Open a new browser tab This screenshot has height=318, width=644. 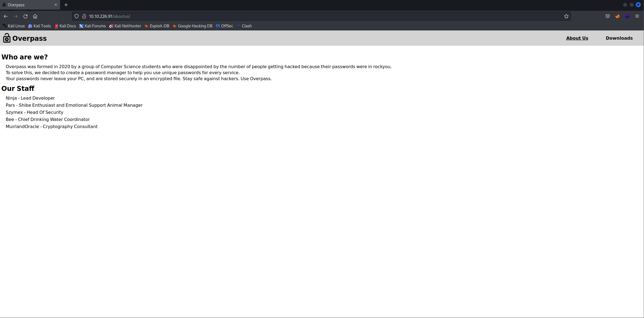coord(66,5)
